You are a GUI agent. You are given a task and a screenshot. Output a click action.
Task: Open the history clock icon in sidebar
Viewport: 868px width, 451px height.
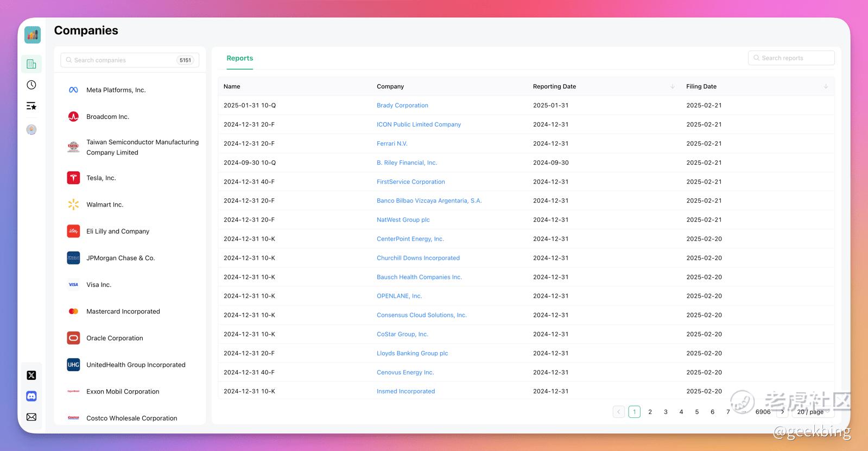[31, 85]
